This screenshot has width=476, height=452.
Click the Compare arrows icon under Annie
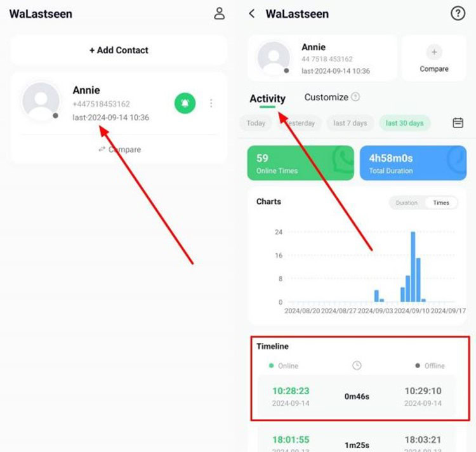102,149
